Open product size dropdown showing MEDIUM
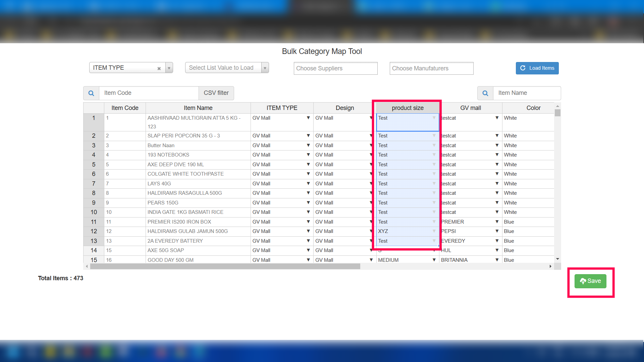Viewport: 644px width, 362px height. (434, 260)
